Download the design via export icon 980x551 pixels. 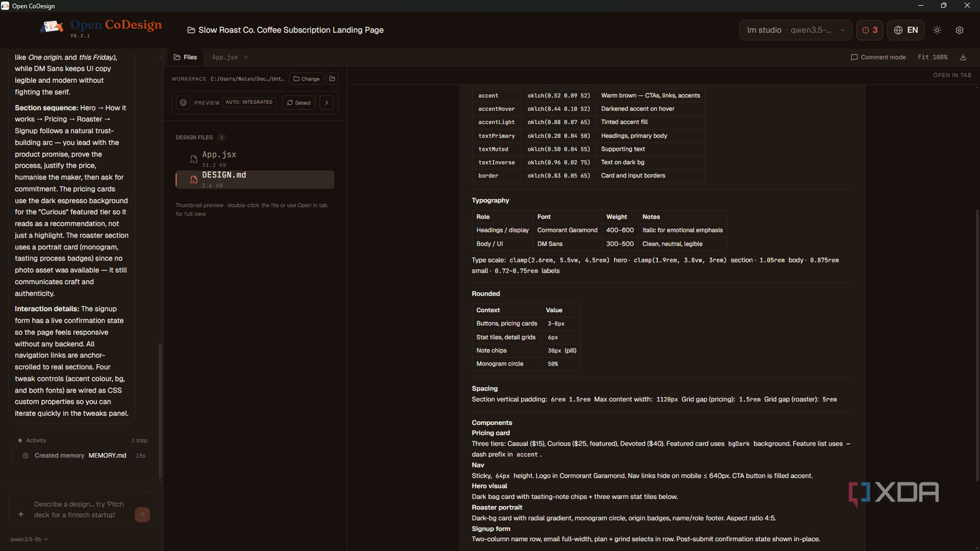[x=963, y=57]
